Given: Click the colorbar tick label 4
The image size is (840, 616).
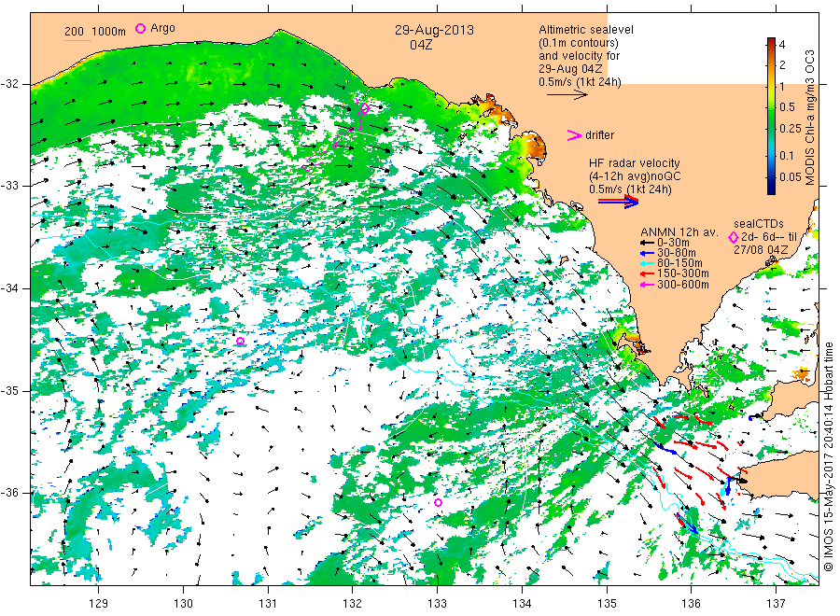Looking at the screenshot, I should (x=783, y=45).
